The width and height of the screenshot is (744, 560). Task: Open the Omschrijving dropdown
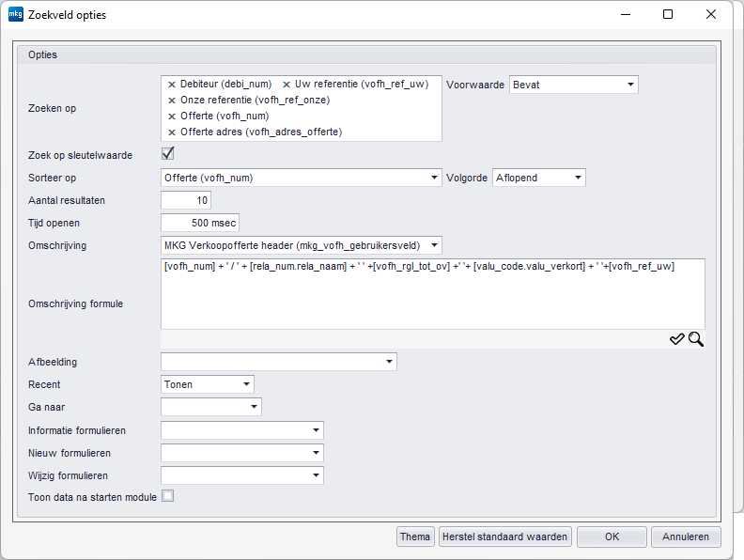[x=302, y=245]
